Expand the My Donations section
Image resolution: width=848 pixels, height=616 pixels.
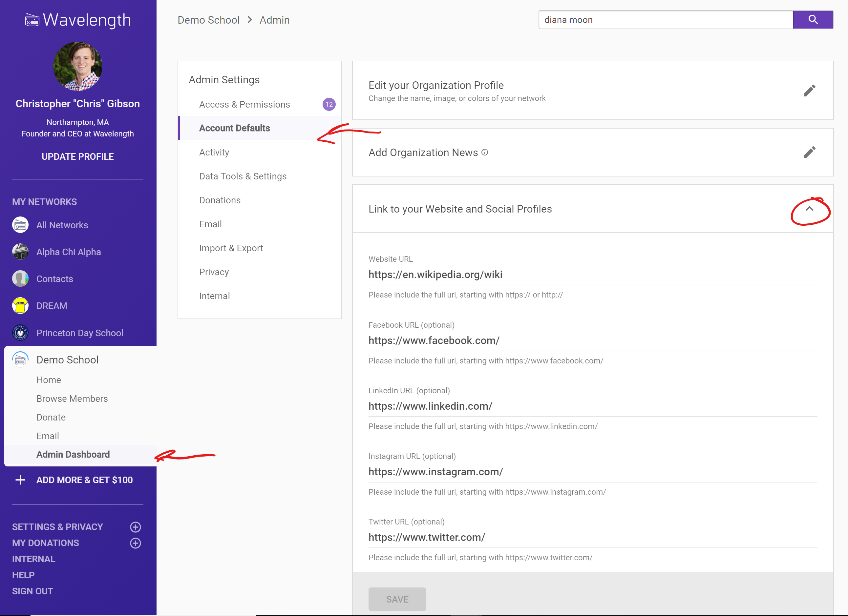tap(135, 543)
